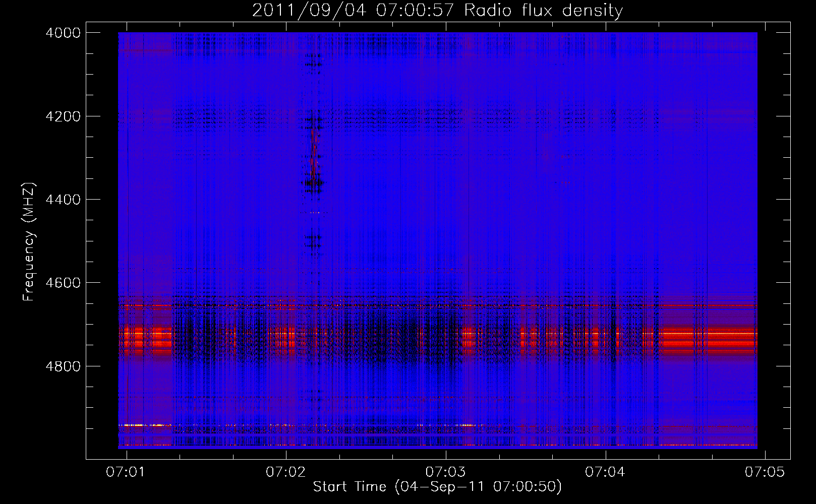Pick the 4600 frequency tick label
Screen dimensions: 816x504
63,283
